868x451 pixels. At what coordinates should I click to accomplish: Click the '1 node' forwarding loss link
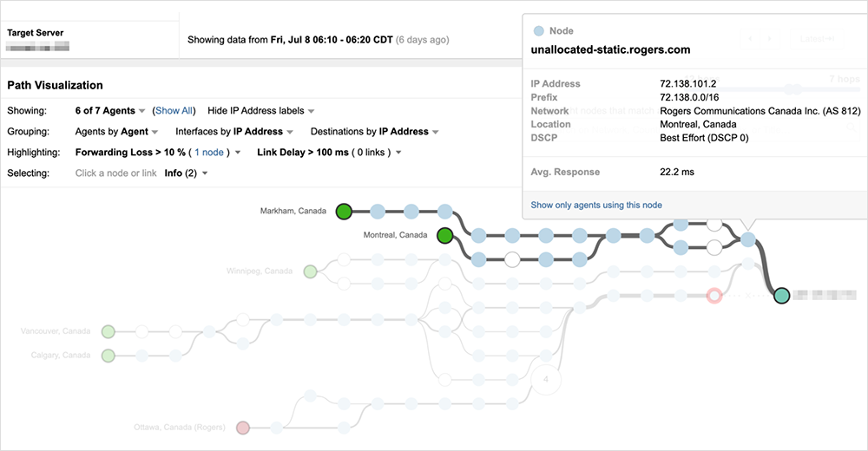[209, 153]
